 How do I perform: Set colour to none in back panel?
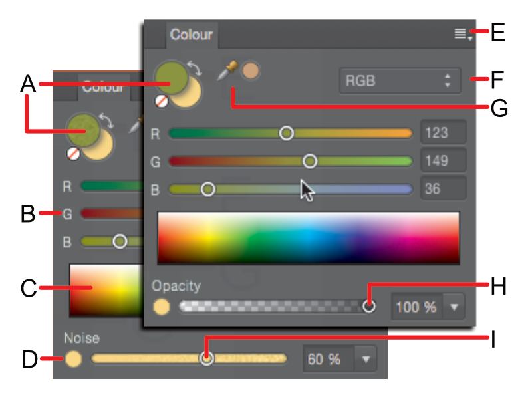pyautogui.click(x=73, y=154)
